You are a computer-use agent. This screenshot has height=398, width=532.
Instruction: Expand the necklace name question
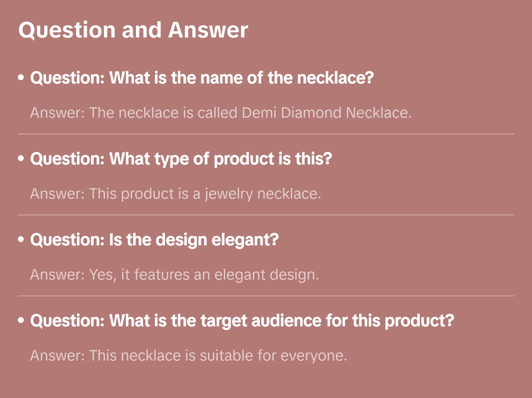click(202, 78)
